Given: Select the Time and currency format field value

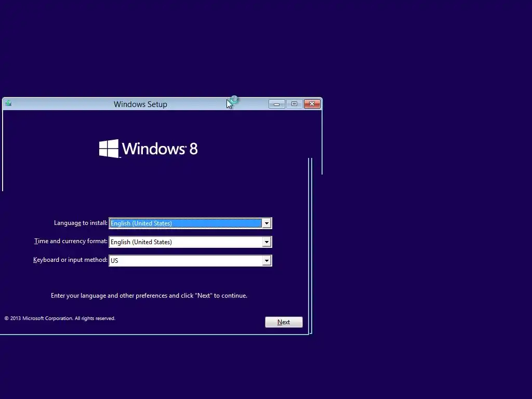Looking at the screenshot, I should click(185, 242).
